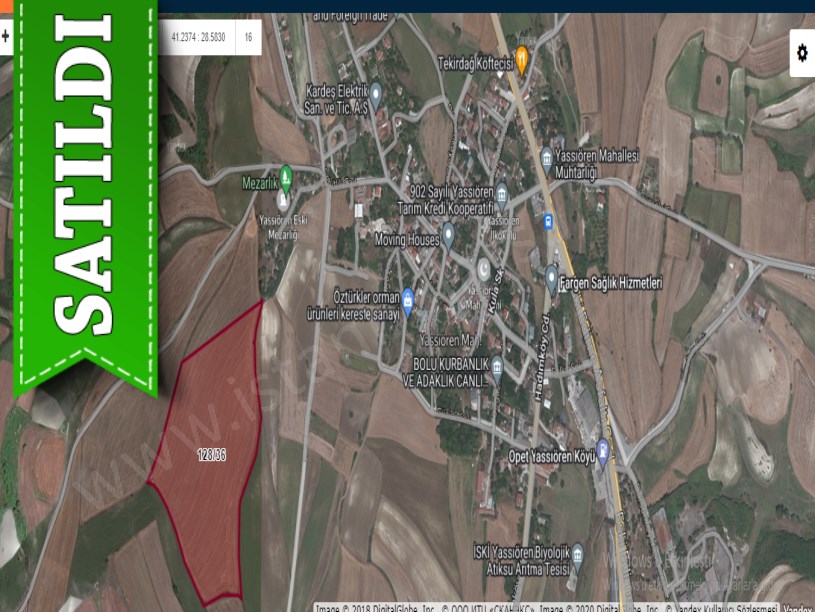Click the green SATILDI ribbon banner
Viewport: 815px width, 612px height.
[x=85, y=190]
